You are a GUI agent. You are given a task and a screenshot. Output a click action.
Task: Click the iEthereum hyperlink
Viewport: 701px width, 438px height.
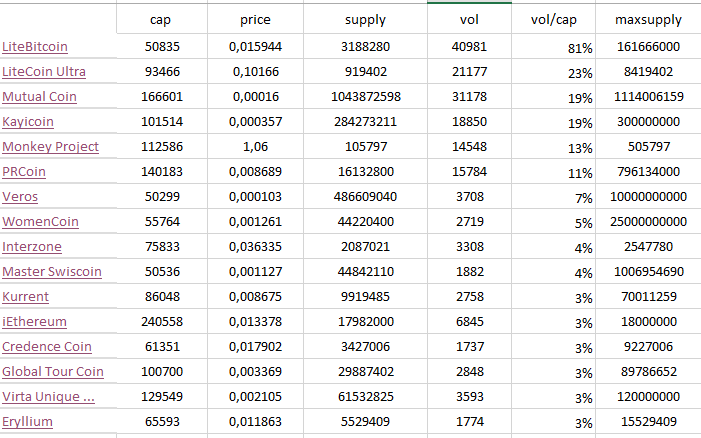click(35, 322)
